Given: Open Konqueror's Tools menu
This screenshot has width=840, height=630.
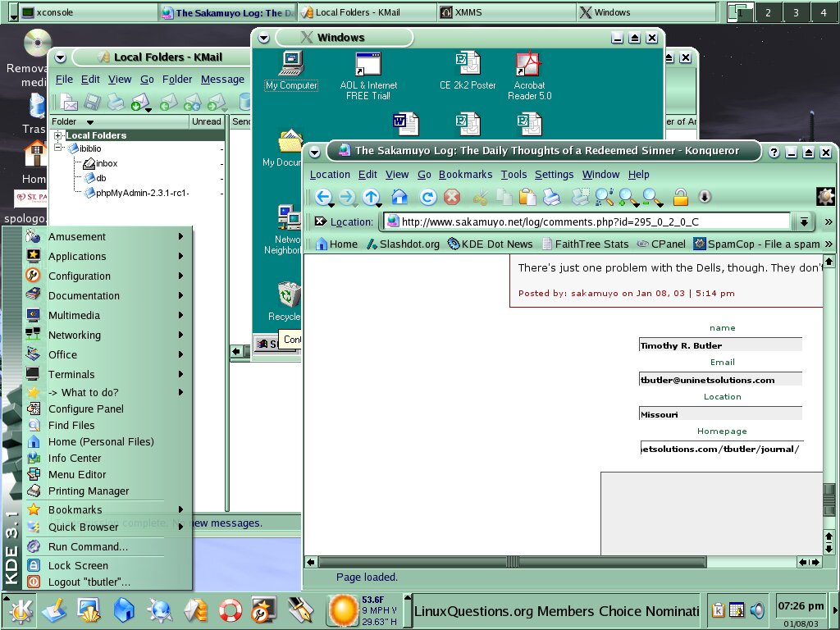Looking at the screenshot, I should pyautogui.click(x=514, y=175).
